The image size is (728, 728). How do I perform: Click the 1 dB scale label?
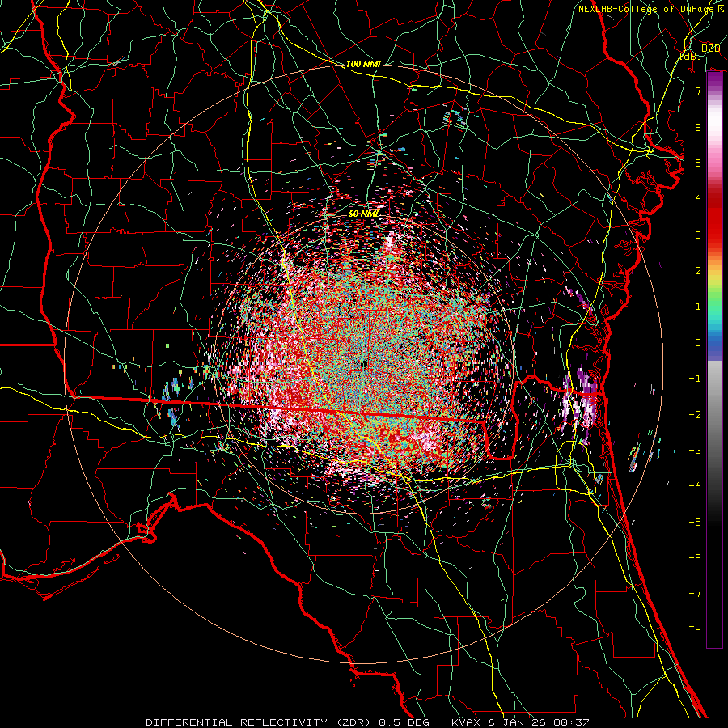coord(698,307)
